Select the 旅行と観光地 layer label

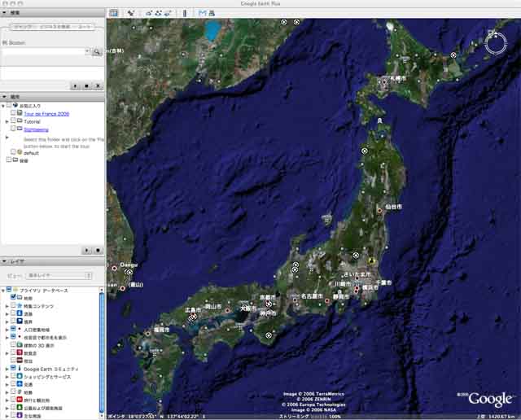(x=37, y=400)
